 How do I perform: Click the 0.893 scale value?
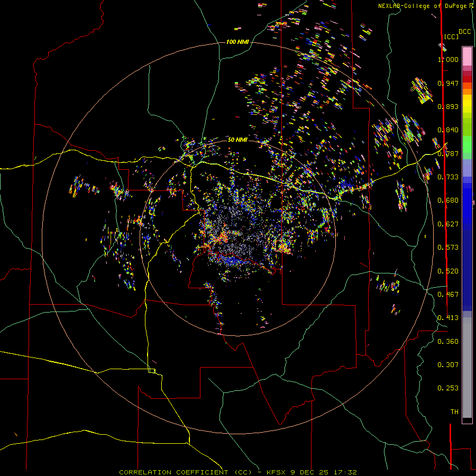point(448,106)
